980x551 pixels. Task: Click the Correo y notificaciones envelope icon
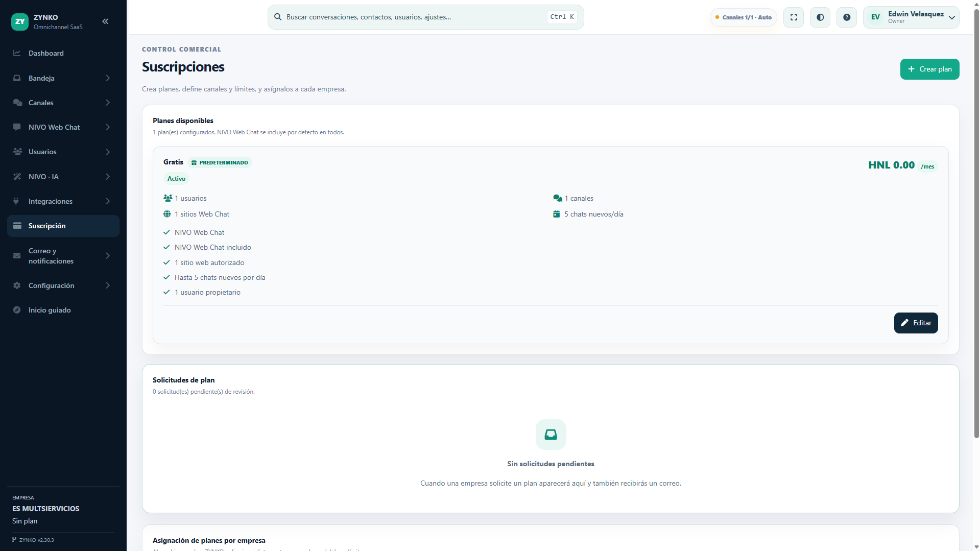tap(17, 256)
